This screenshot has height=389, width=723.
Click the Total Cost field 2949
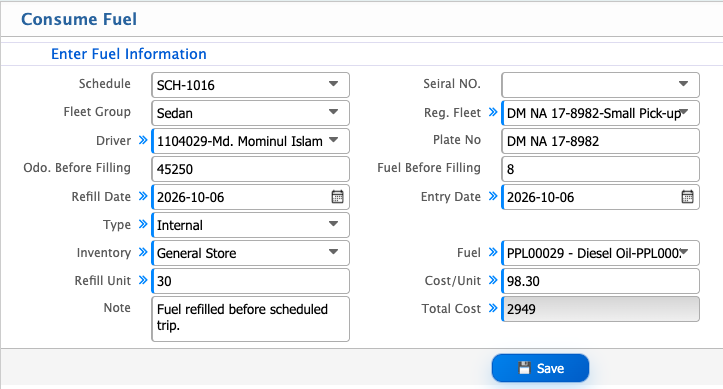click(600, 309)
